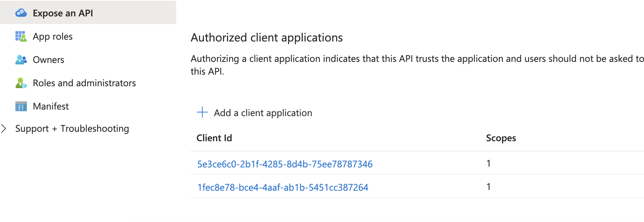Click the Owners people icon
This screenshot has height=222, width=644.
(x=21, y=60)
